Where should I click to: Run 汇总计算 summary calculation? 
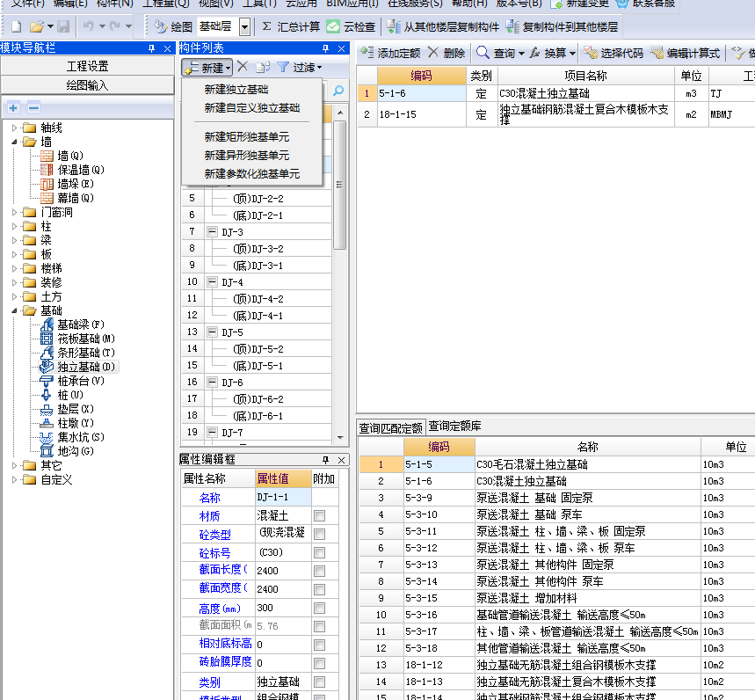click(x=291, y=27)
